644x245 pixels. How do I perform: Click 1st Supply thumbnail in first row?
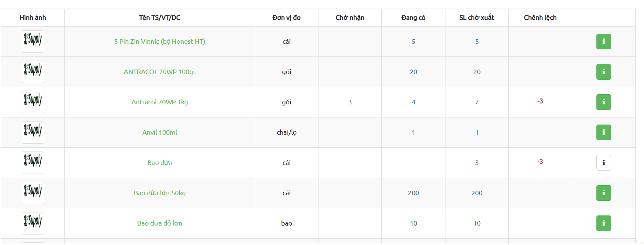[x=33, y=42]
